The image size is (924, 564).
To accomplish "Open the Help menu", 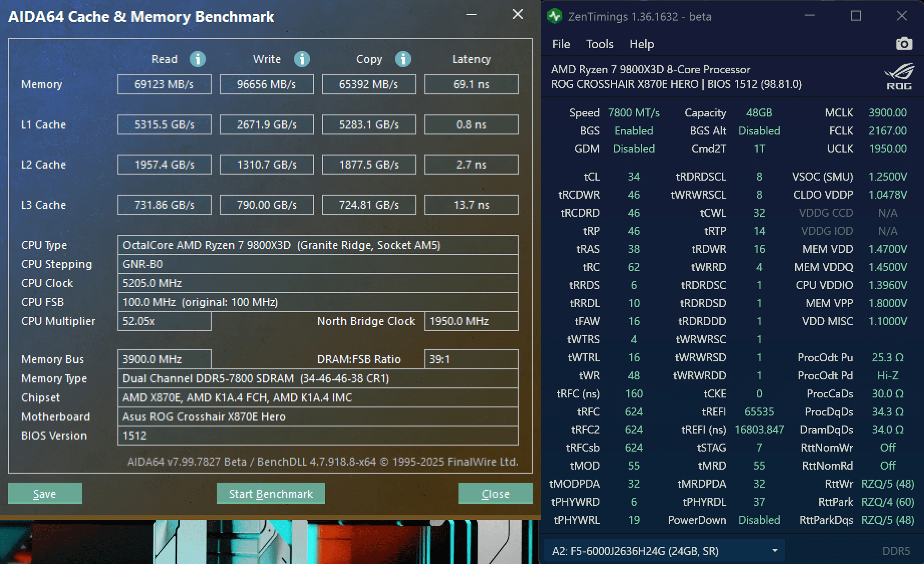I will click(642, 44).
